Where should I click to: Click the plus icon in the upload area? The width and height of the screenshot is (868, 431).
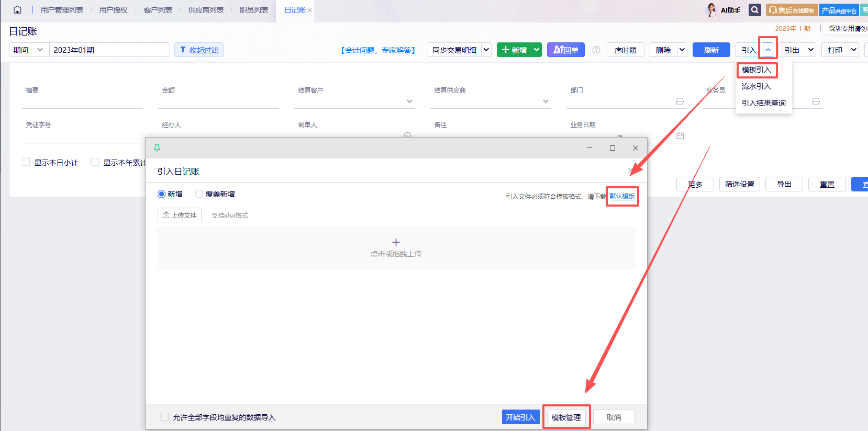396,242
